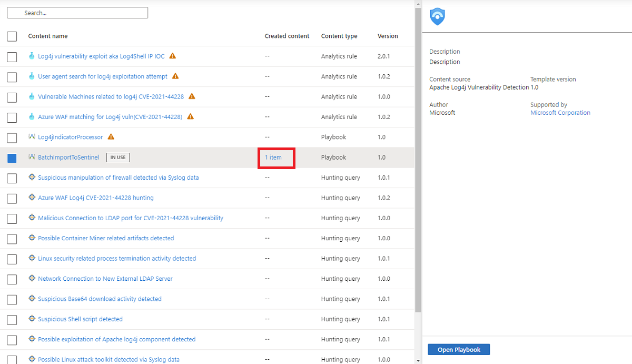
Task: Click the hunting icon for Azure WAF Log4j hunting
Action: [32, 198]
